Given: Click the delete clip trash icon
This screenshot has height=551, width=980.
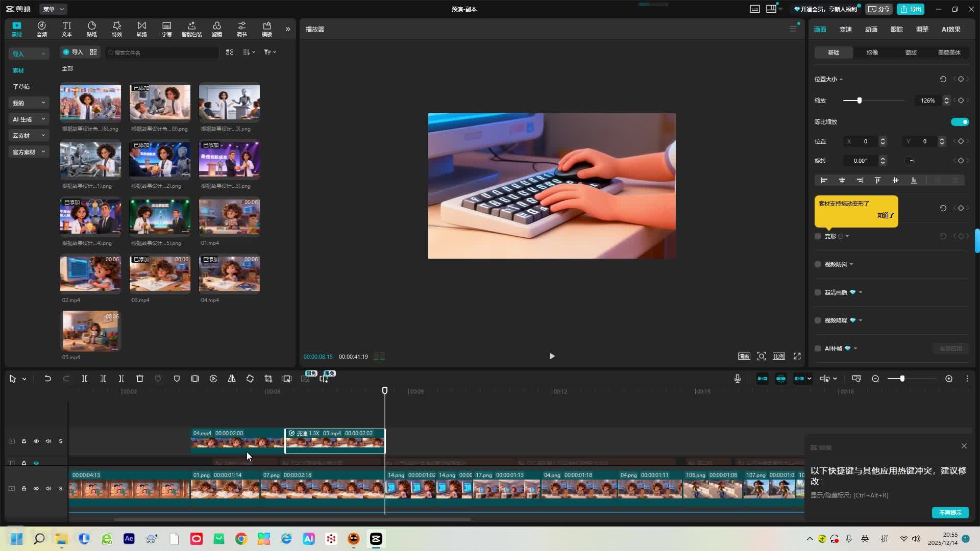Looking at the screenshot, I should pos(140,379).
